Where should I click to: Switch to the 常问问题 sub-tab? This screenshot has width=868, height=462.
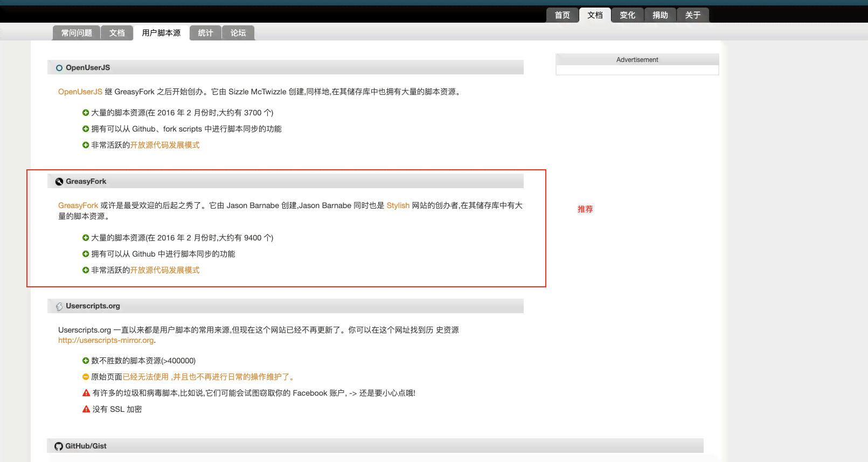coord(77,33)
